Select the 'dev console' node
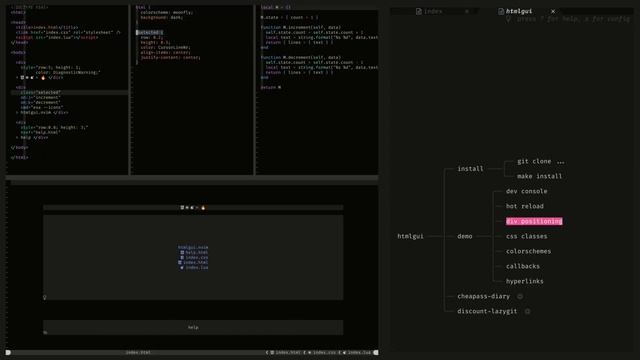Image resolution: width=640 pixels, height=360 pixels. (x=527, y=191)
